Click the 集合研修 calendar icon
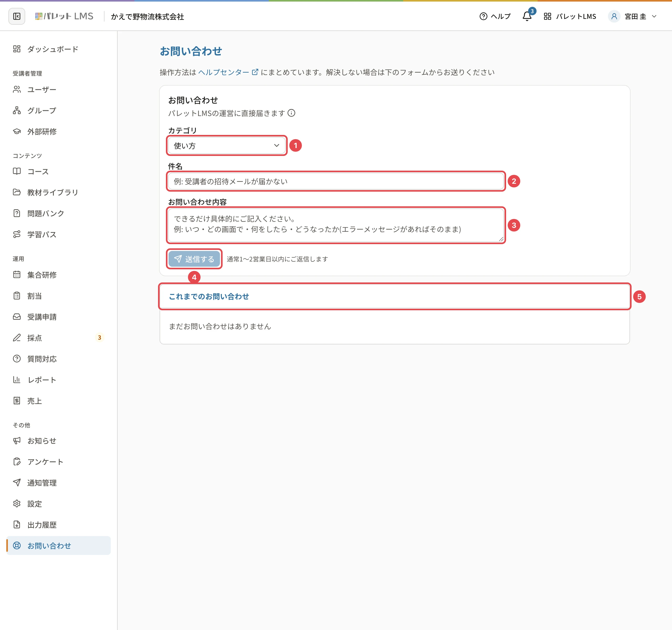The width and height of the screenshot is (672, 630). [x=17, y=275]
